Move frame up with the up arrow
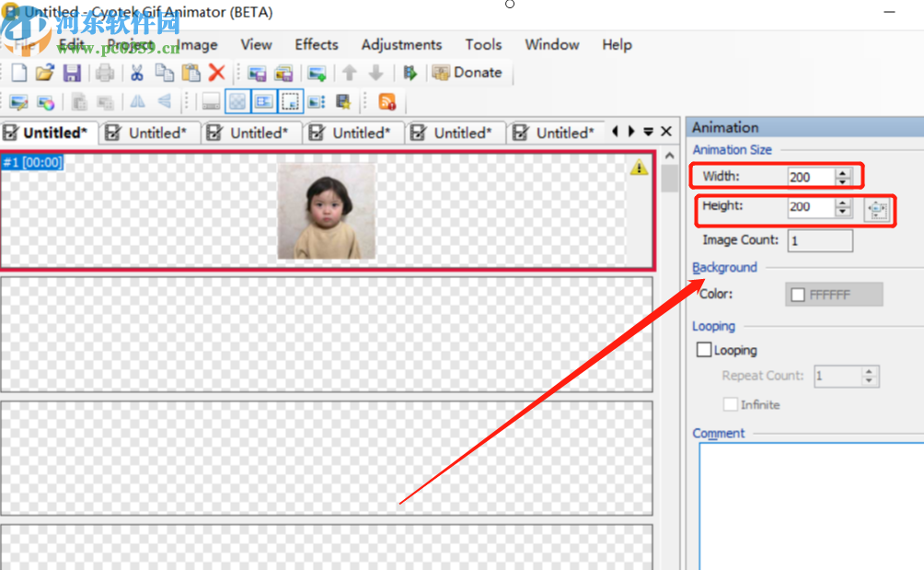The width and height of the screenshot is (924, 570). pyautogui.click(x=350, y=73)
